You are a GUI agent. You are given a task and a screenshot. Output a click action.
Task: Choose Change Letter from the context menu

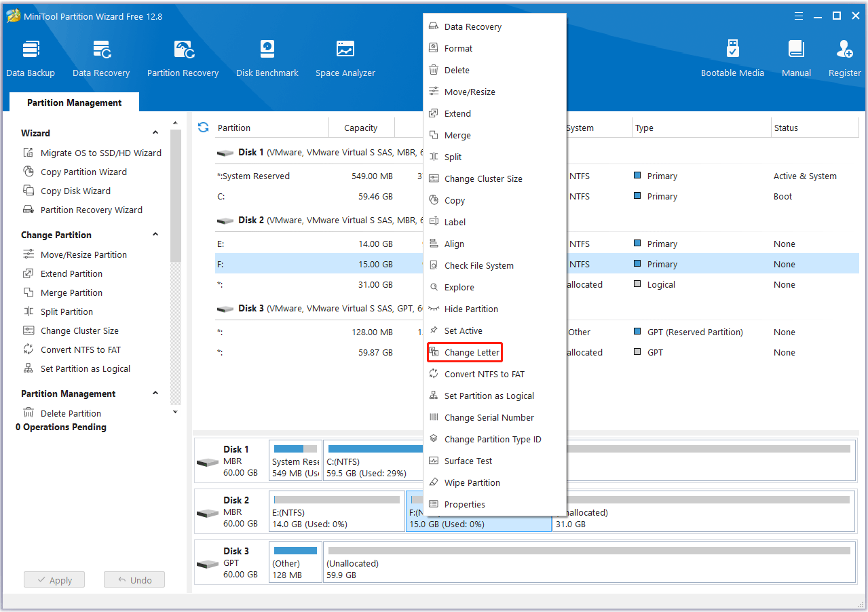coord(469,352)
